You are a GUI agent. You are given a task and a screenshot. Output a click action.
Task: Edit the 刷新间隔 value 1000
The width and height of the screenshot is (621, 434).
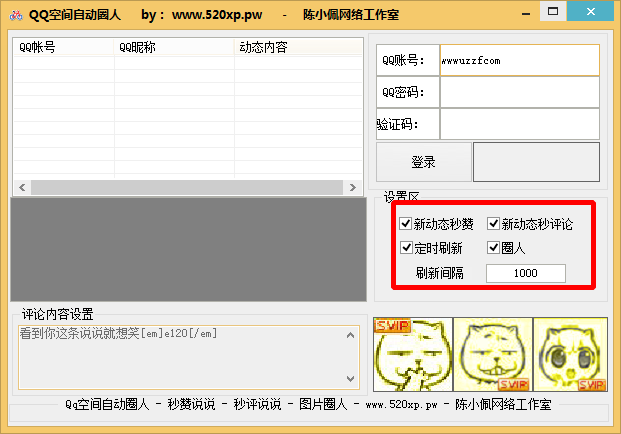(526, 273)
